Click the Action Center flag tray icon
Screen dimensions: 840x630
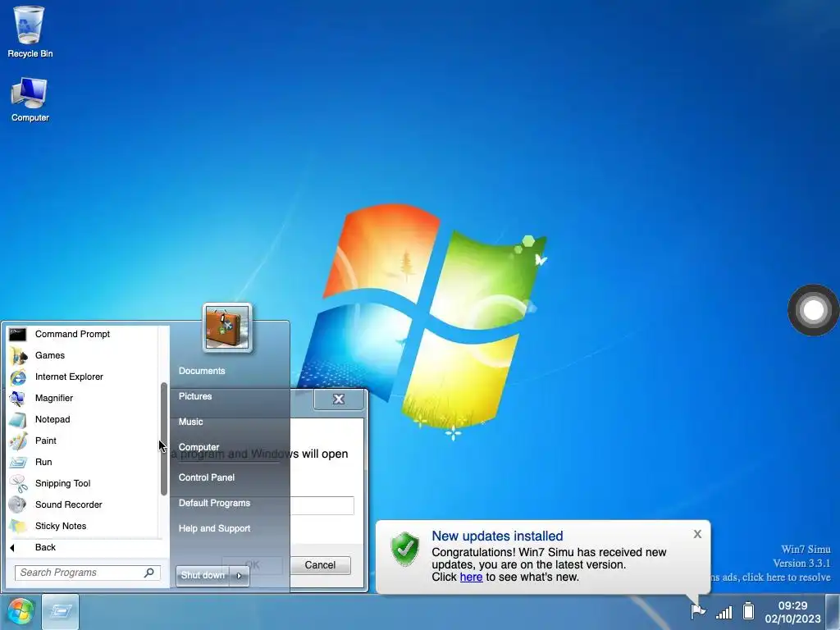697,610
